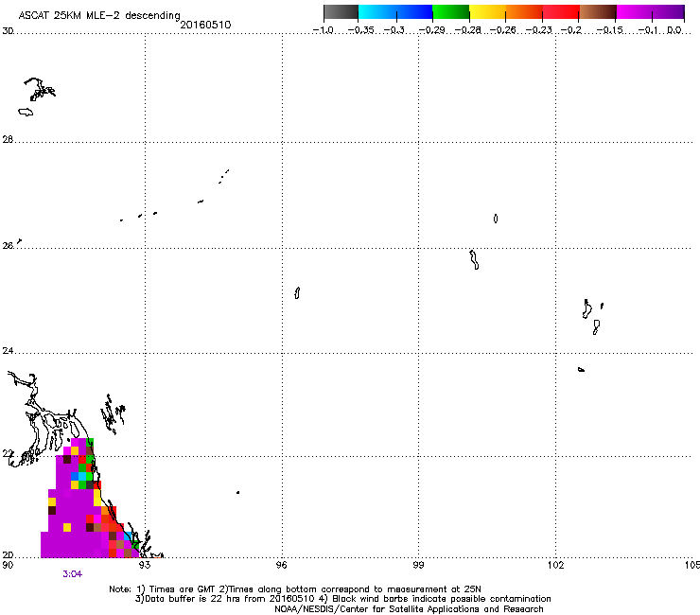The image size is (700, 615).
Task: Click the cyan-to-blue segment of the color bar
Action: [395, 12]
